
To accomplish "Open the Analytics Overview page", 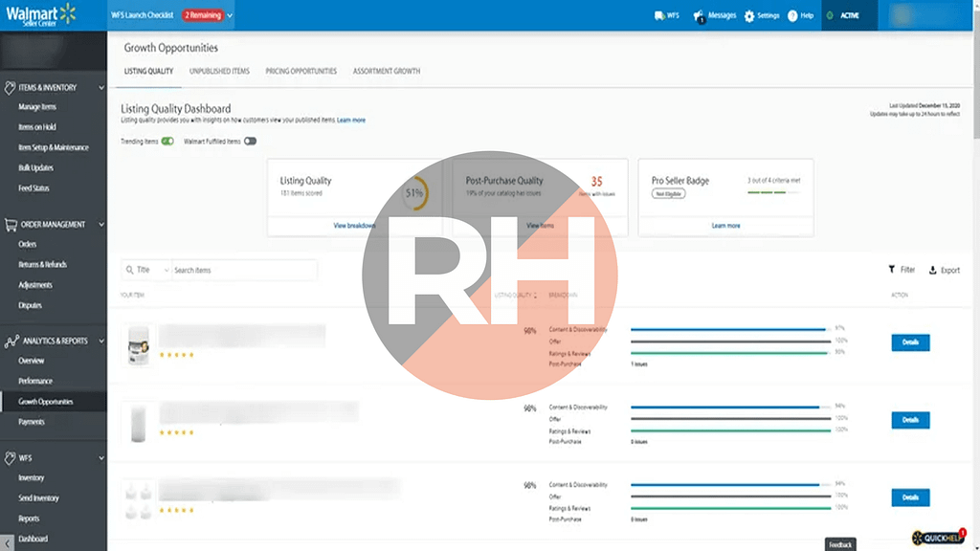I will 32,361.
